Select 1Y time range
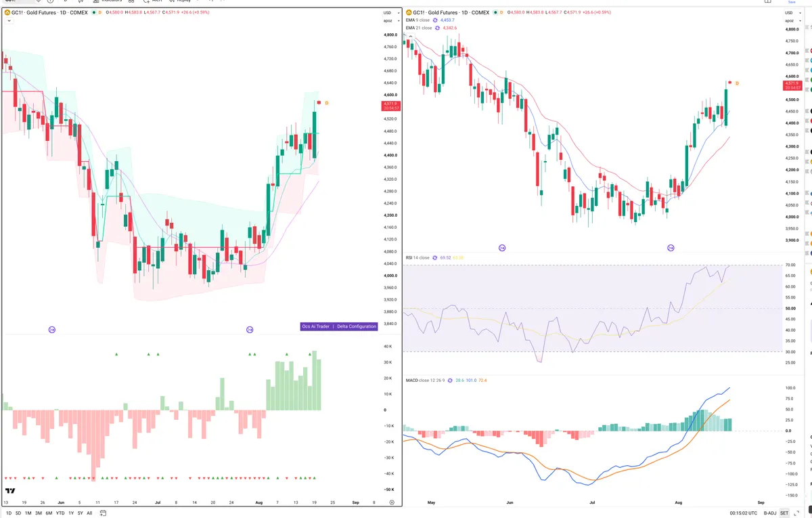This screenshot has width=812, height=518. coord(71,513)
